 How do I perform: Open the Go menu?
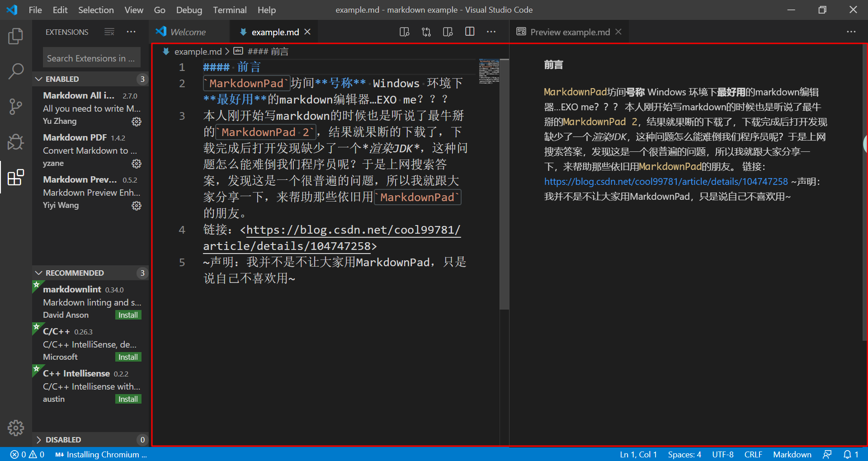(160, 10)
